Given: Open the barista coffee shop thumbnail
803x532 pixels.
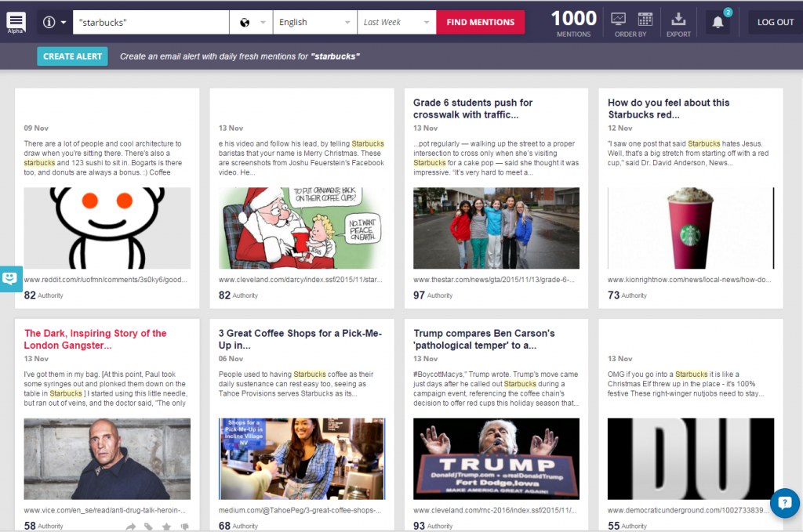Looking at the screenshot, I should [x=302, y=459].
